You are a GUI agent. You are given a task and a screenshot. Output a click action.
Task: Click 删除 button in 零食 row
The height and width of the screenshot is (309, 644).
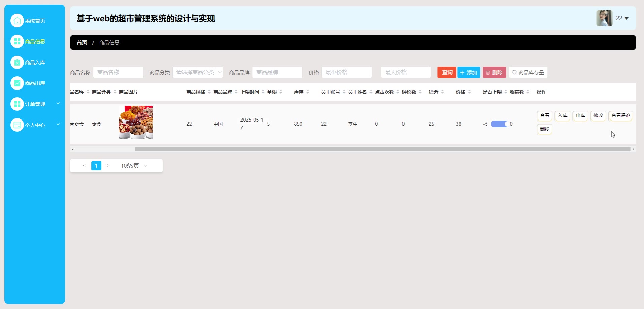[545, 129]
